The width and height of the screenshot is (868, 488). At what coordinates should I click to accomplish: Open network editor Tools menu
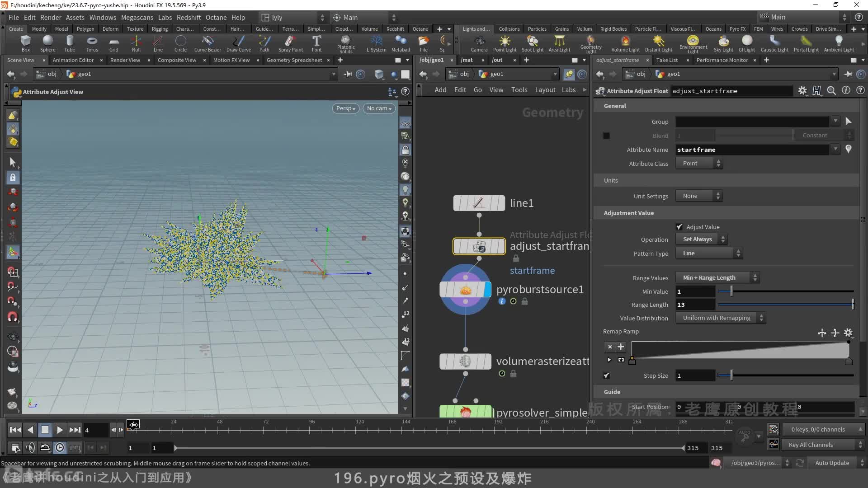click(x=519, y=90)
